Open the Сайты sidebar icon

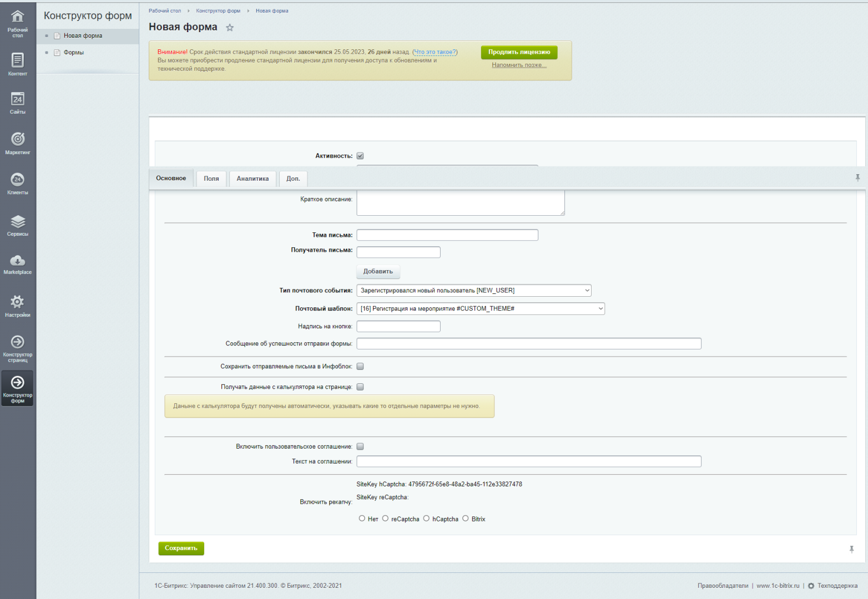(18, 99)
